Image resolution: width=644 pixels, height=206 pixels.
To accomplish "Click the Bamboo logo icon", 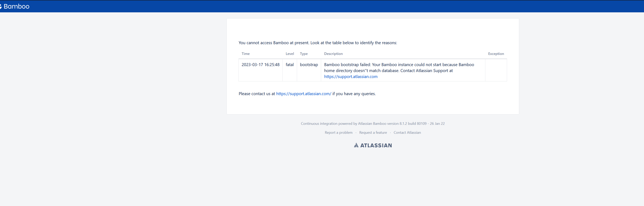I will tap(1, 6).
